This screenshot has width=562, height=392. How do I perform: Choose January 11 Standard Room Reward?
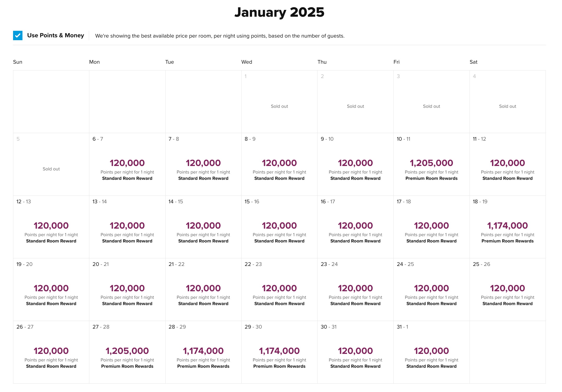(507, 164)
